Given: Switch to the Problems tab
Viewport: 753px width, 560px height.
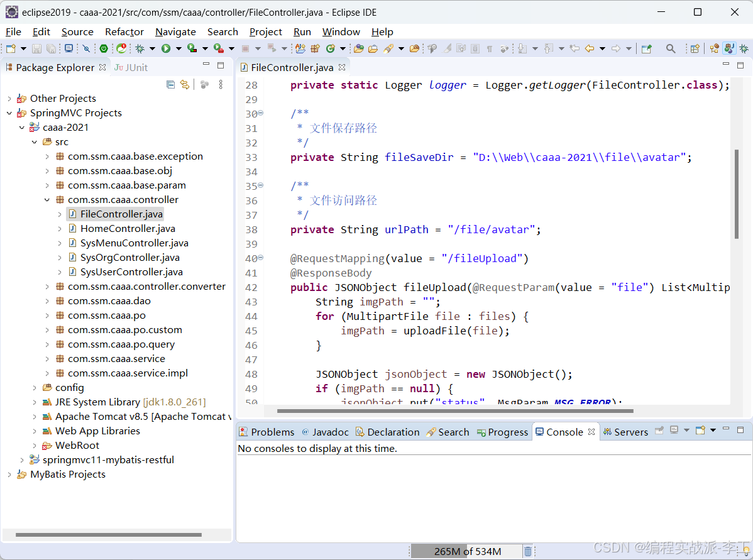Looking at the screenshot, I should [267, 432].
